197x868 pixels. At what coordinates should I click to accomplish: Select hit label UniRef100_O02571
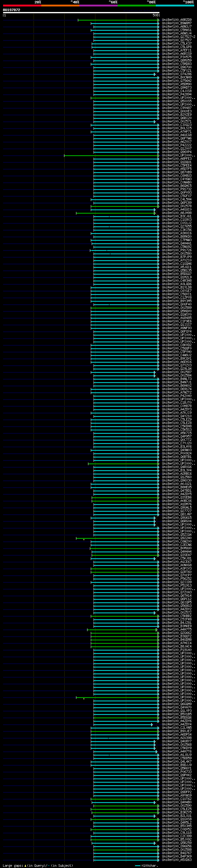(176, 121)
